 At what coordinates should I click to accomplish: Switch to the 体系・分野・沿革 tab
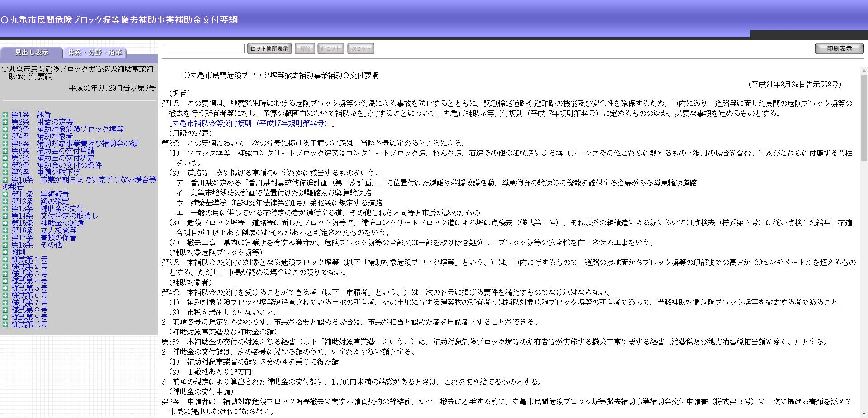click(95, 53)
